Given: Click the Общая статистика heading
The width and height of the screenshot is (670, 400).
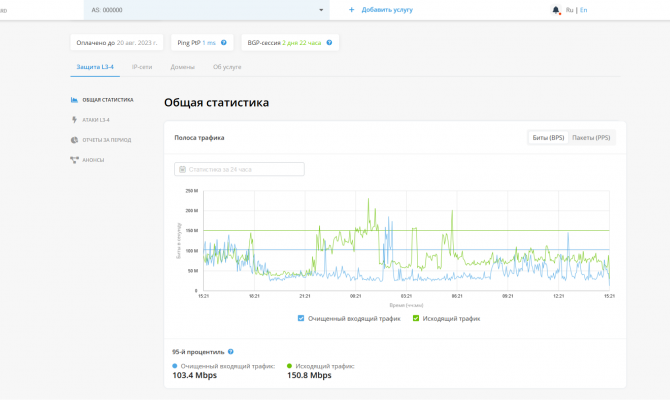Looking at the screenshot, I should pos(216,103).
